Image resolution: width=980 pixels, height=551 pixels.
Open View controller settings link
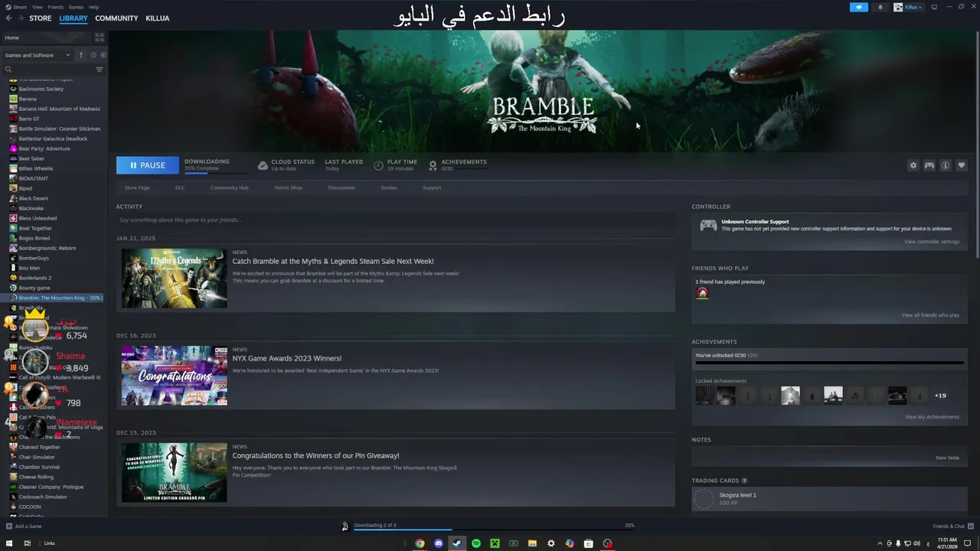[x=932, y=242]
